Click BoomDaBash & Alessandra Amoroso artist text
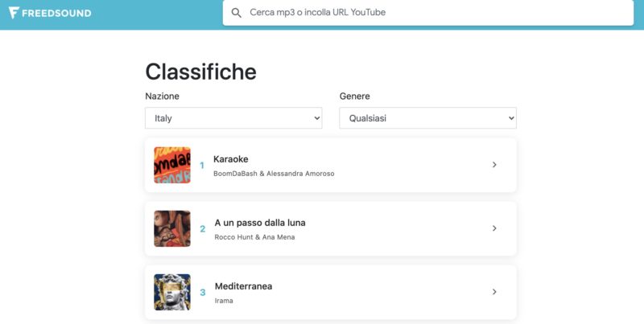This screenshot has width=644, height=324. 274,174
